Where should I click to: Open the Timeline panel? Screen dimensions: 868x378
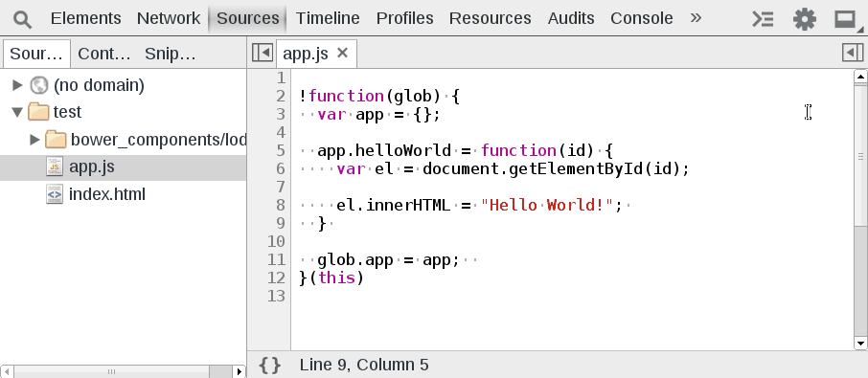point(328,18)
